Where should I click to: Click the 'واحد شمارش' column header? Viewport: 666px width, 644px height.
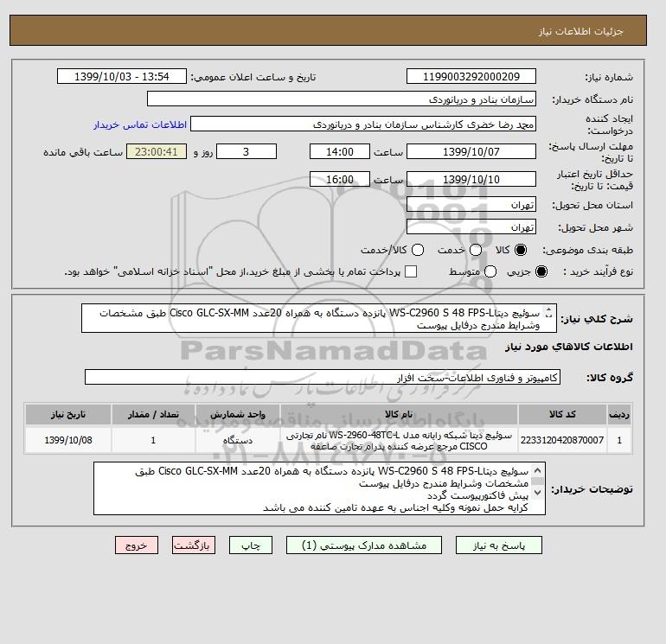[x=238, y=414]
